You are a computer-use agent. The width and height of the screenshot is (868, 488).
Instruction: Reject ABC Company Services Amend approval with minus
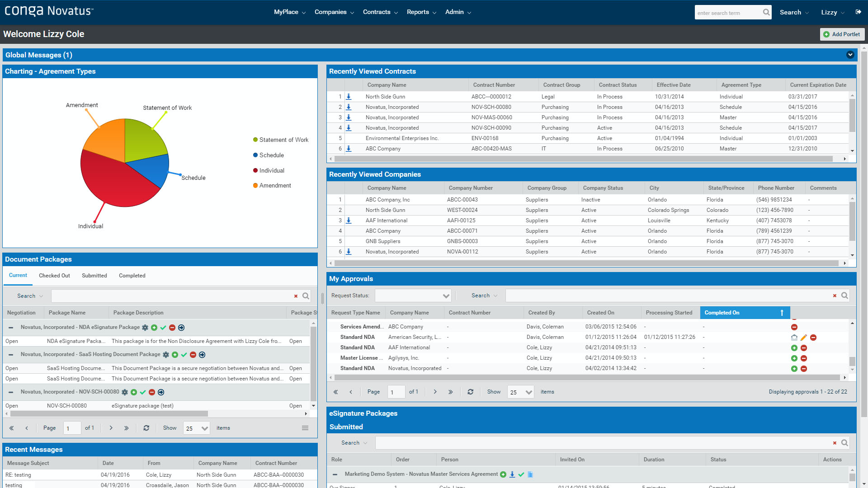[x=794, y=327]
